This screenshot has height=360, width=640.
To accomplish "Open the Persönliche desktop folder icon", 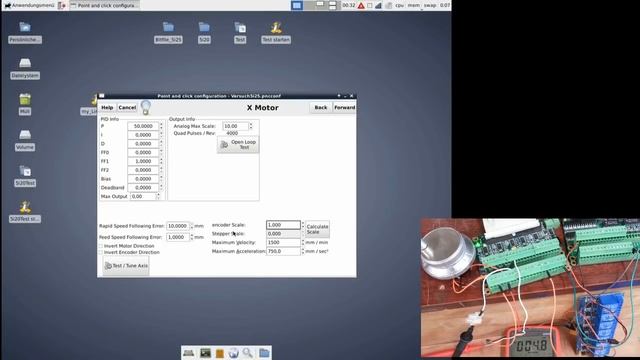I will [x=25, y=27].
